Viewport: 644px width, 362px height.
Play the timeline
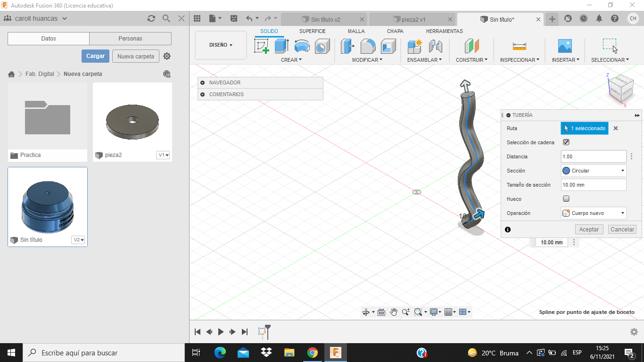[221, 332]
